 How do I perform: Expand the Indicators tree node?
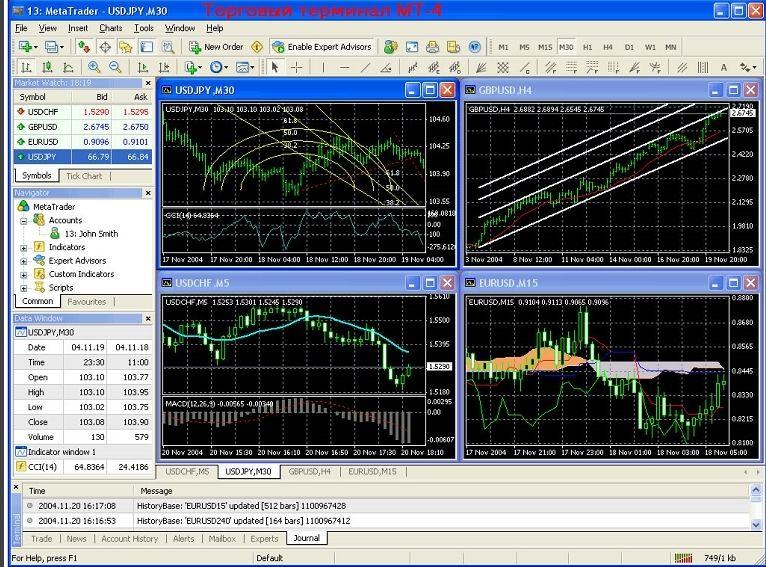tap(23, 248)
